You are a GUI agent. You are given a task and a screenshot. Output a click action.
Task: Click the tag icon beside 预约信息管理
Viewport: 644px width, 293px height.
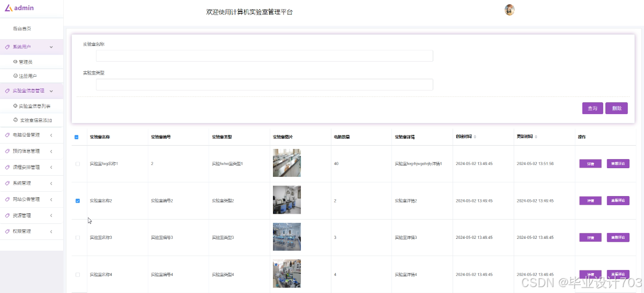tap(7, 151)
